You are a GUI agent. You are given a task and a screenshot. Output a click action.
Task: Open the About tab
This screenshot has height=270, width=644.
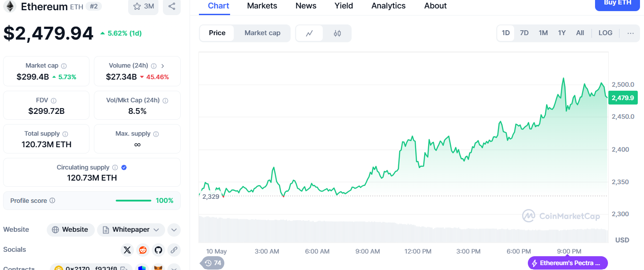(435, 6)
